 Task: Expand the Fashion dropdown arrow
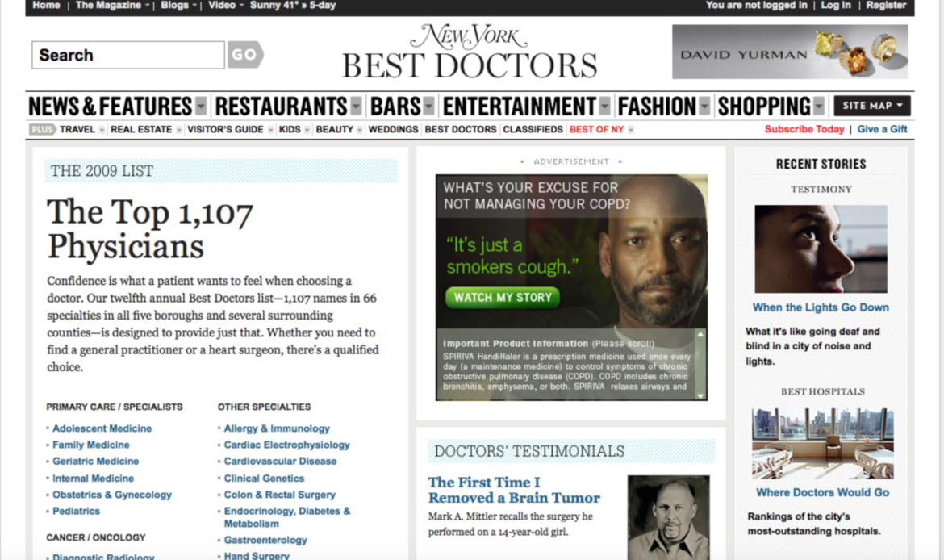[x=704, y=107]
